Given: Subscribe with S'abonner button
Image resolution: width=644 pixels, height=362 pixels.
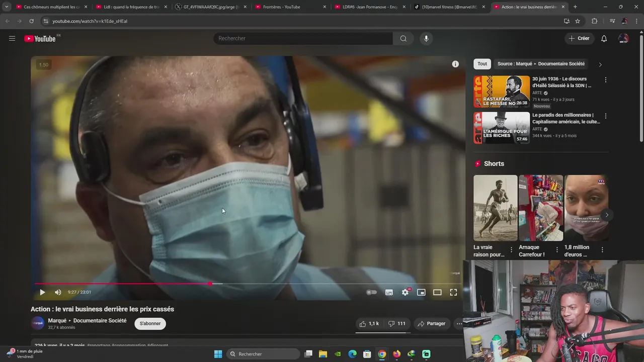Looking at the screenshot, I should [x=150, y=323].
